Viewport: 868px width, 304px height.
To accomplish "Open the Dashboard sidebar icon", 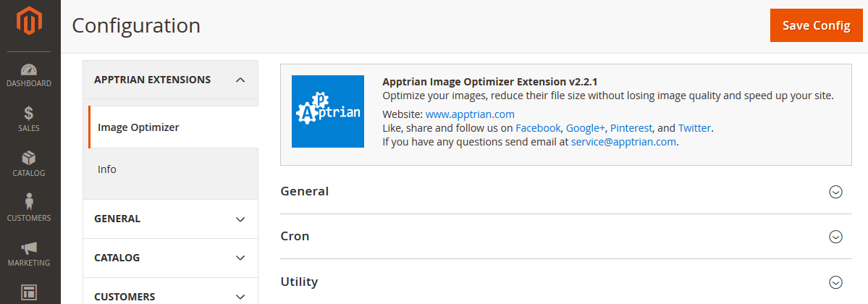I will point(29,71).
